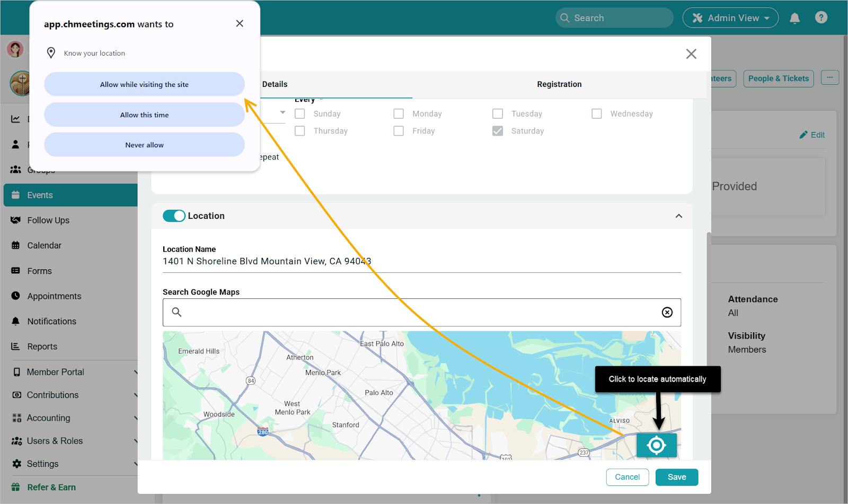The image size is (848, 504).
Task: Uncheck the Saturday checkbox
Action: coord(498,131)
